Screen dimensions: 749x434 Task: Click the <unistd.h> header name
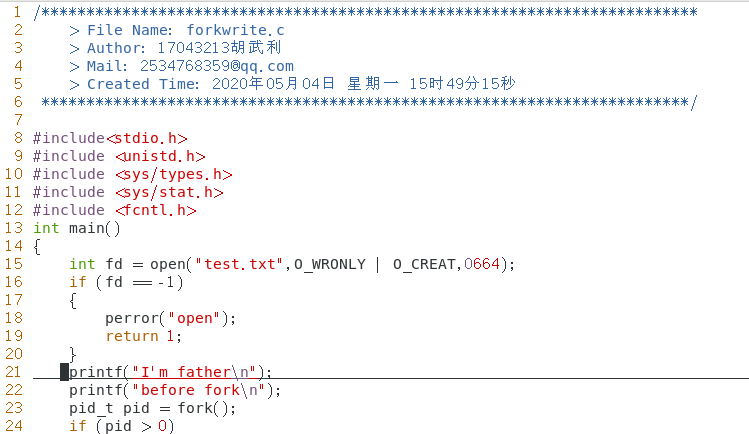(x=159, y=156)
